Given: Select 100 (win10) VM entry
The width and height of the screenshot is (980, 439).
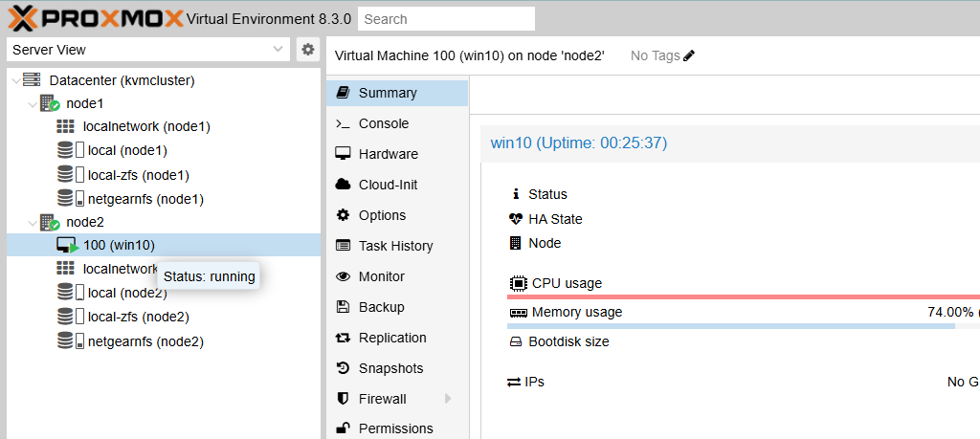Looking at the screenshot, I should 119,246.
